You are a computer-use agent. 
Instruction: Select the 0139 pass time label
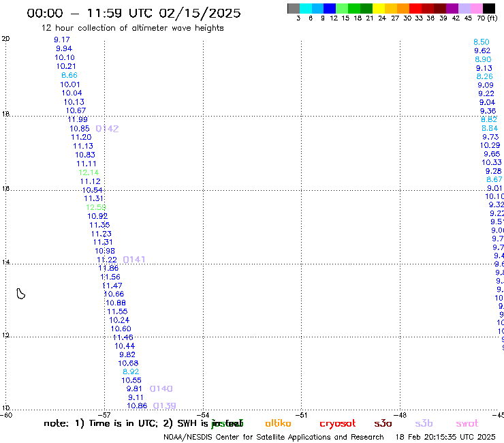point(164,406)
